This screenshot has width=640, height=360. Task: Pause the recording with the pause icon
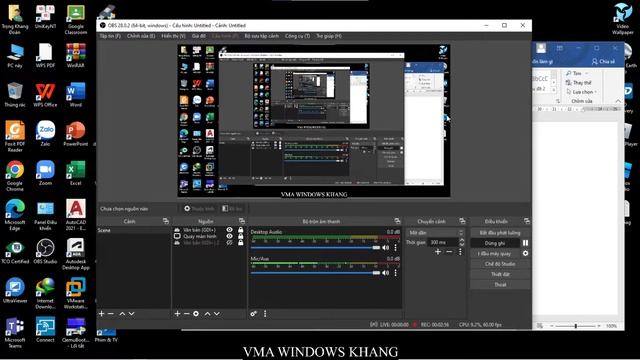click(x=525, y=243)
